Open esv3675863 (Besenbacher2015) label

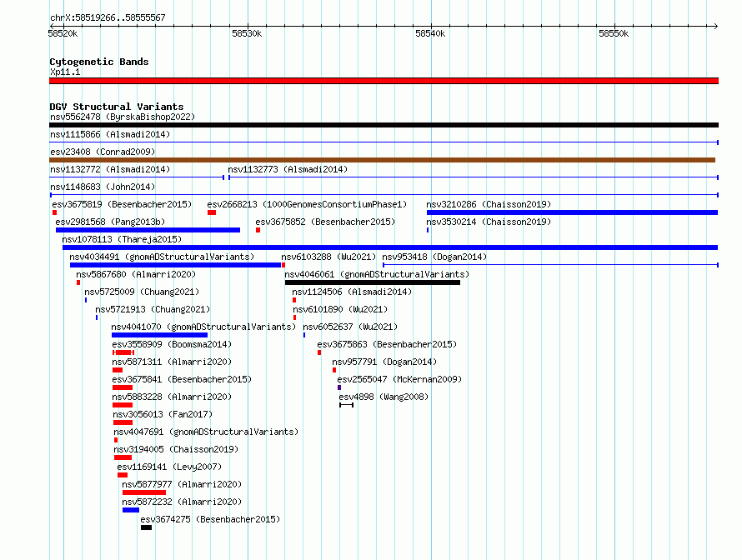387,344
